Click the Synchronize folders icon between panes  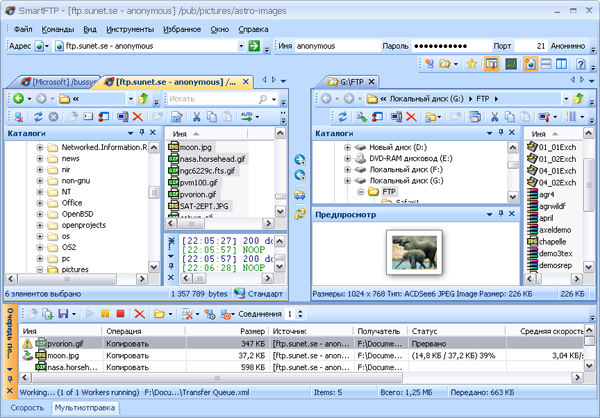tap(300, 214)
